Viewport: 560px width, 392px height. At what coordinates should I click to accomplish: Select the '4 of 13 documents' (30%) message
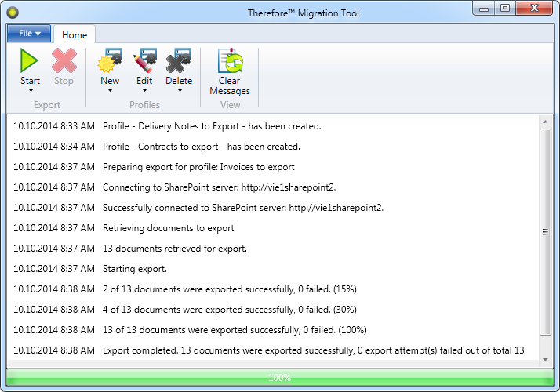tap(230, 309)
